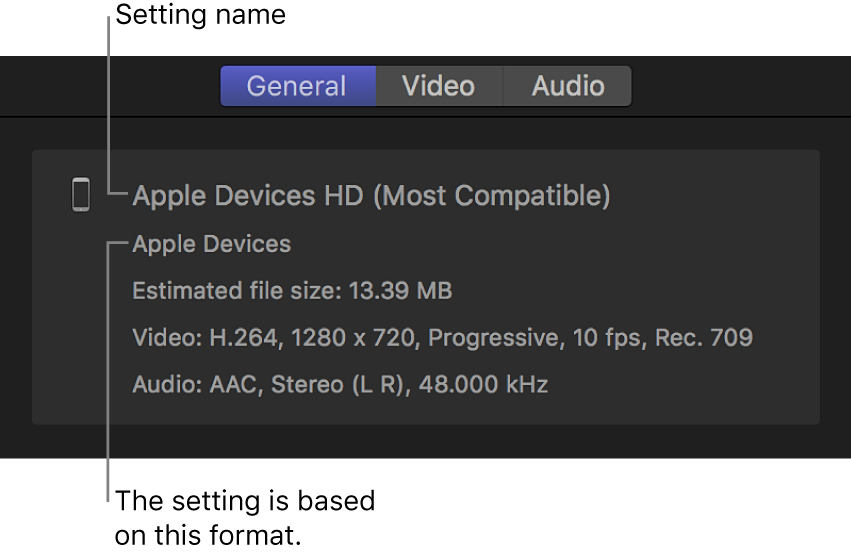Click the Apple Devices format label
Screen dimensions: 851x559
point(212,244)
